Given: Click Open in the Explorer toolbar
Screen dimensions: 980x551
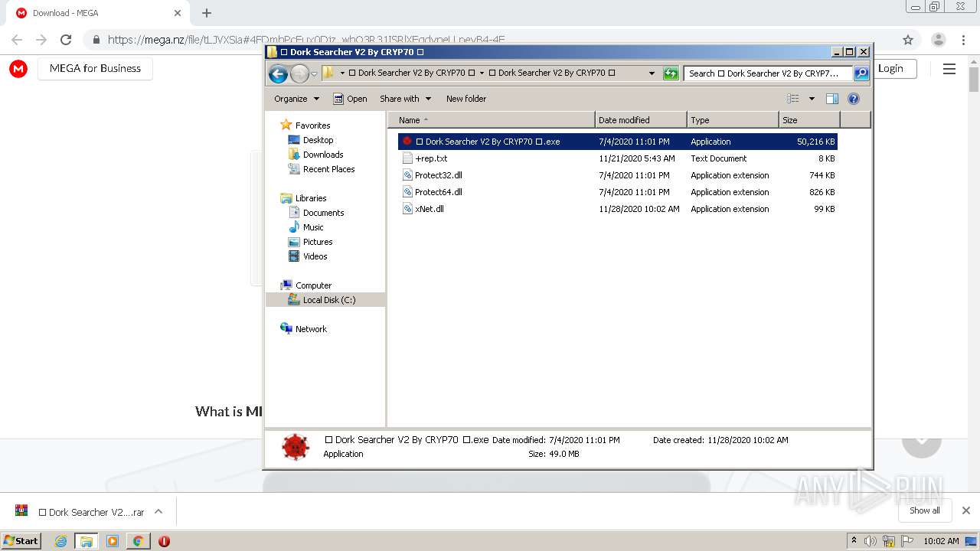Looking at the screenshot, I should tap(350, 99).
